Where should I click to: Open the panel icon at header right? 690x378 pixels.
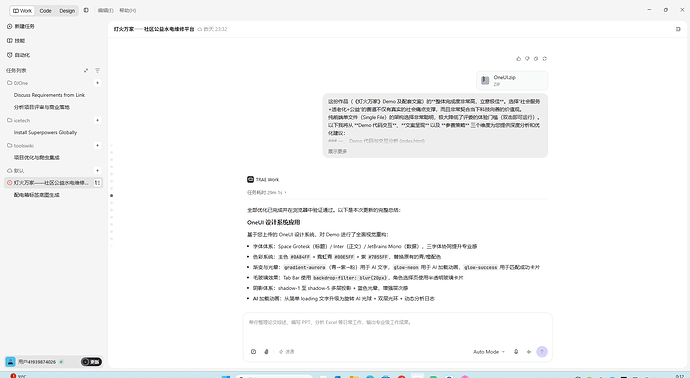coord(678,29)
